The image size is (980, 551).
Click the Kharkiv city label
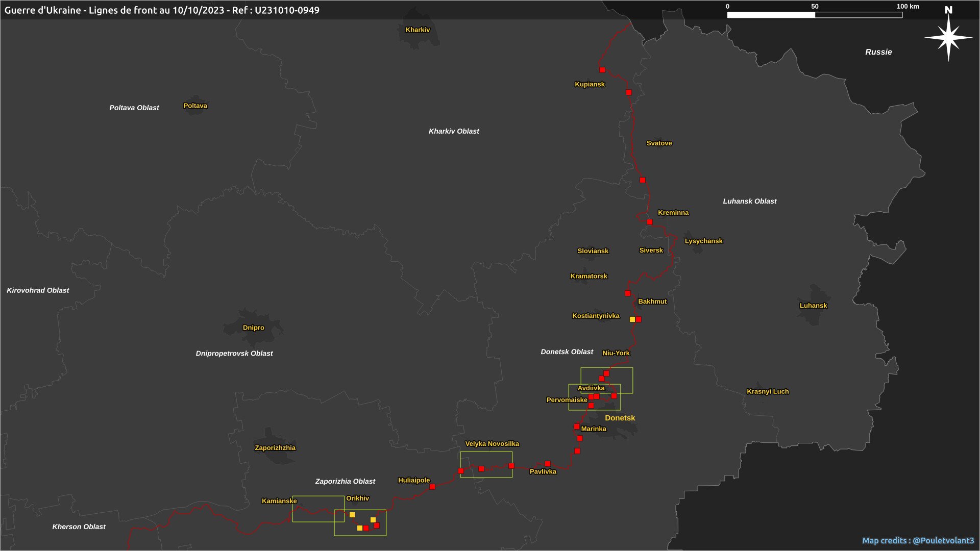pyautogui.click(x=418, y=30)
